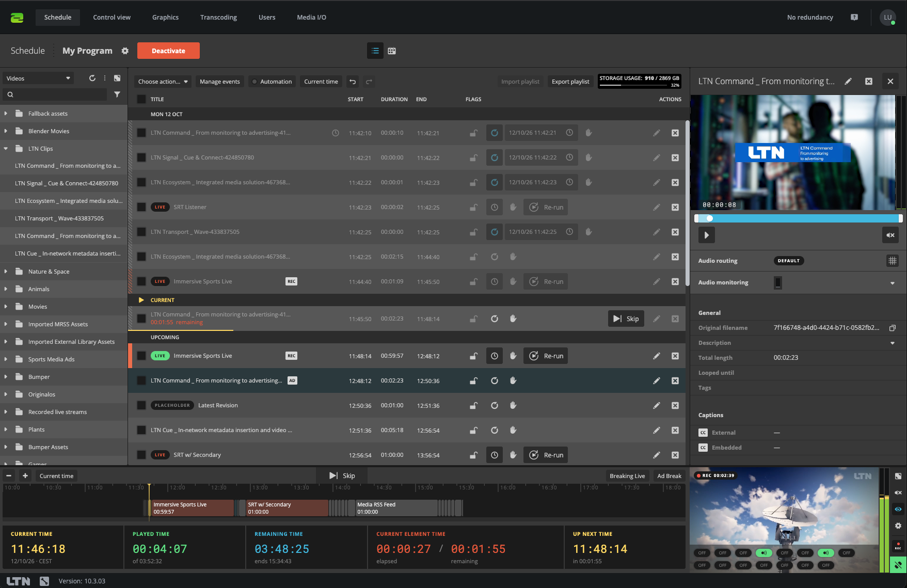Remove Latest Revision placeholder event
The width and height of the screenshot is (907, 588).
(675, 405)
